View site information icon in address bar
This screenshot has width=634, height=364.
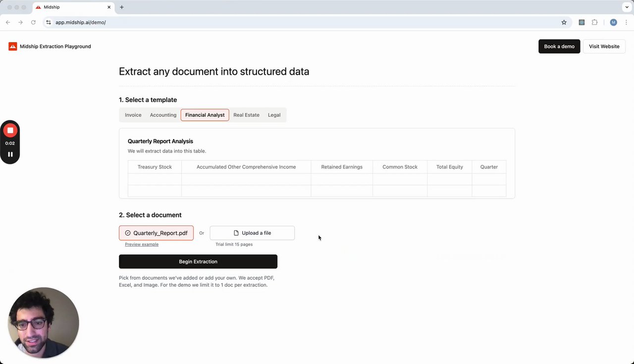(48, 22)
